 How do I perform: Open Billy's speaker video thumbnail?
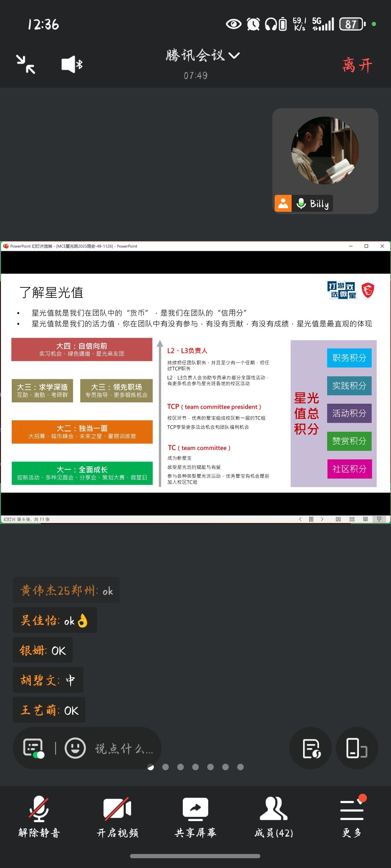(325, 161)
